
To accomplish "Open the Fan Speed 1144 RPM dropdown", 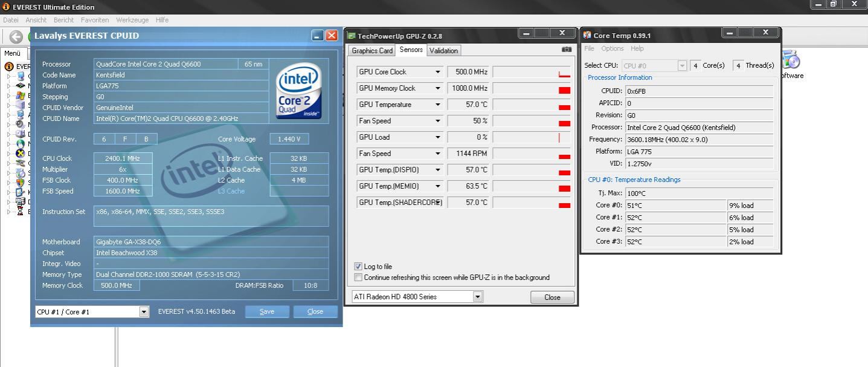I will tap(438, 154).
